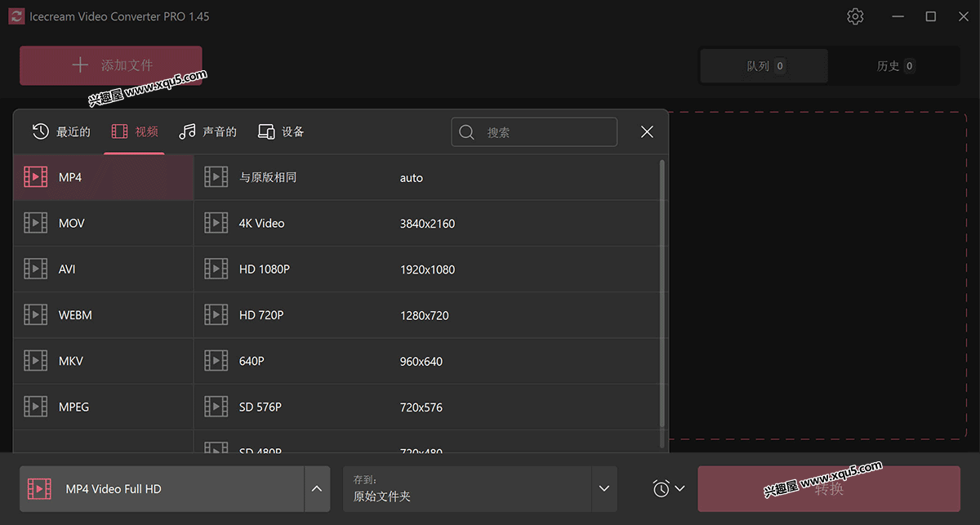This screenshot has width=980, height=525.
Task: Switch to the 视频 (Video) tab
Action: 135,131
